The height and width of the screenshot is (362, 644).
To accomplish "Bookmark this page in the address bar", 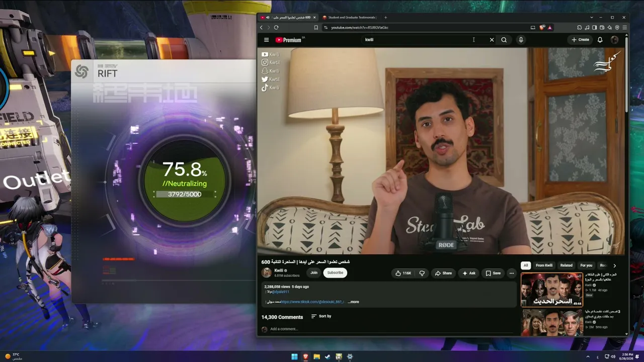I will pos(316,28).
